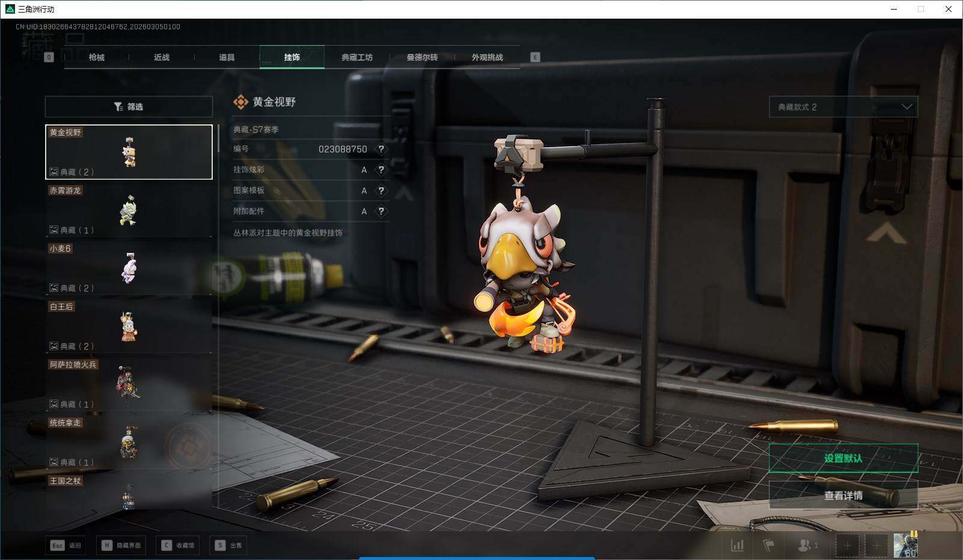Click the 出售 sell button
The image size is (963, 560).
(x=228, y=546)
